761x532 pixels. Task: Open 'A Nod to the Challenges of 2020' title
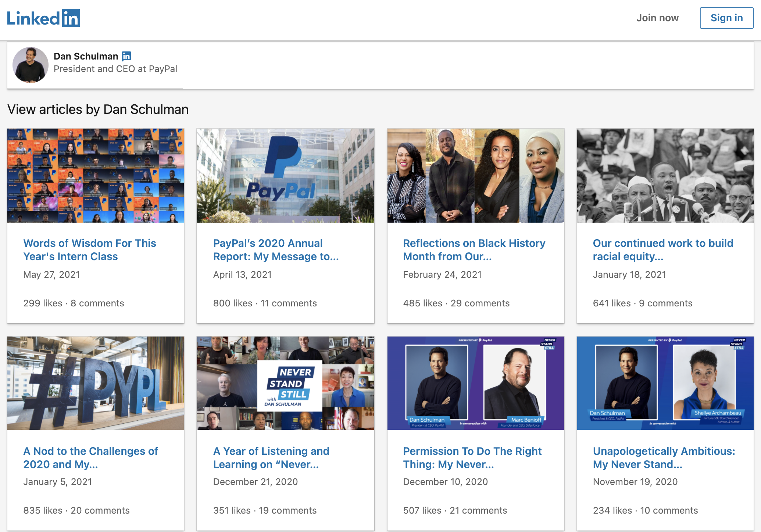(x=91, y=457)
